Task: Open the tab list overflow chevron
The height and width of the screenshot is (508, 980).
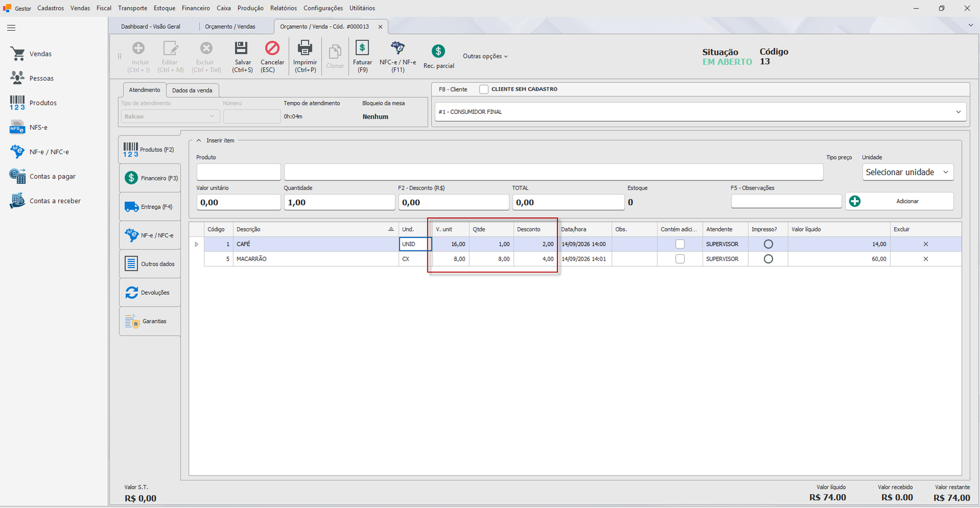Action: [x=970, y=25]
